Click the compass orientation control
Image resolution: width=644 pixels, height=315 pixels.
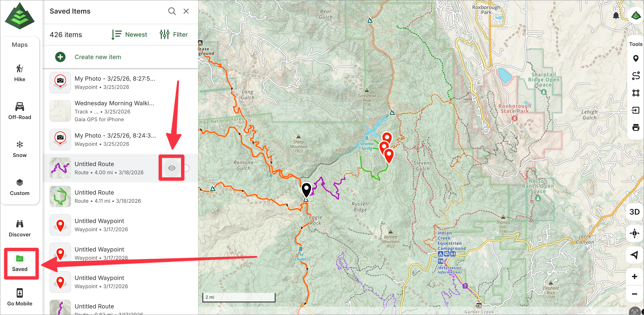(634, 233)
